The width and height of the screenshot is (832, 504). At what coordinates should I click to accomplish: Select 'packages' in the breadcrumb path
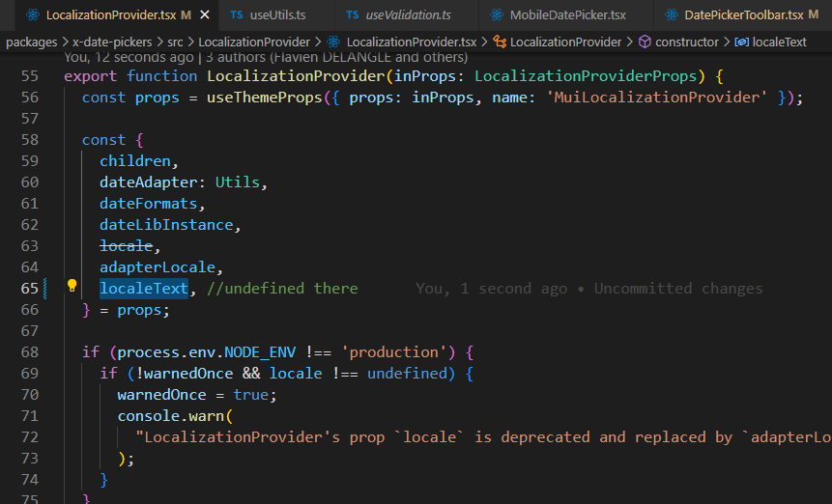31,42
